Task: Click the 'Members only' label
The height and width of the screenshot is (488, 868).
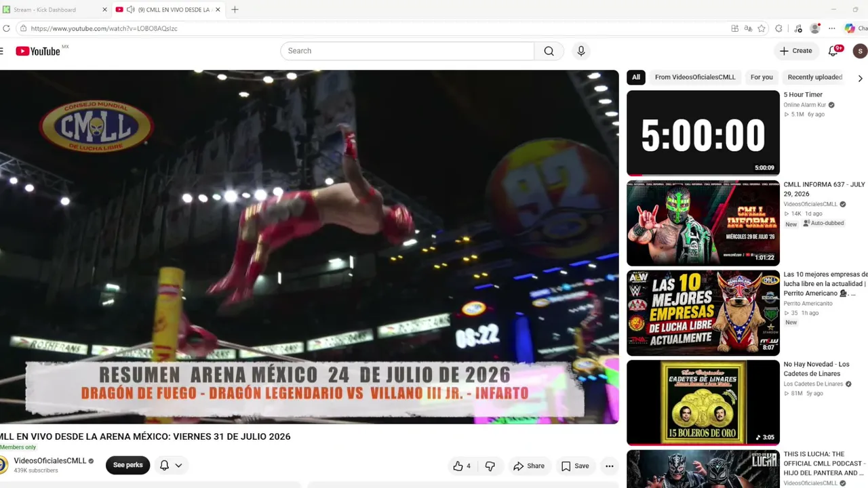Action: (x=18, y=447)
